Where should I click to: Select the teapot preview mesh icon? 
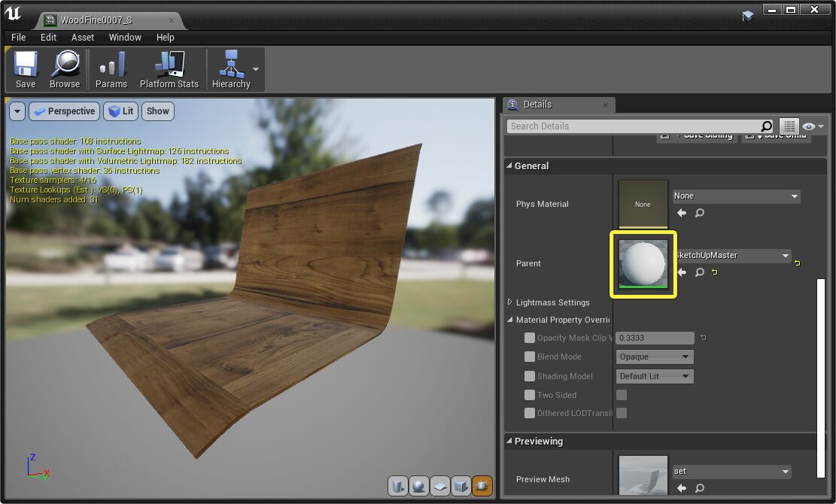[481, 486]
